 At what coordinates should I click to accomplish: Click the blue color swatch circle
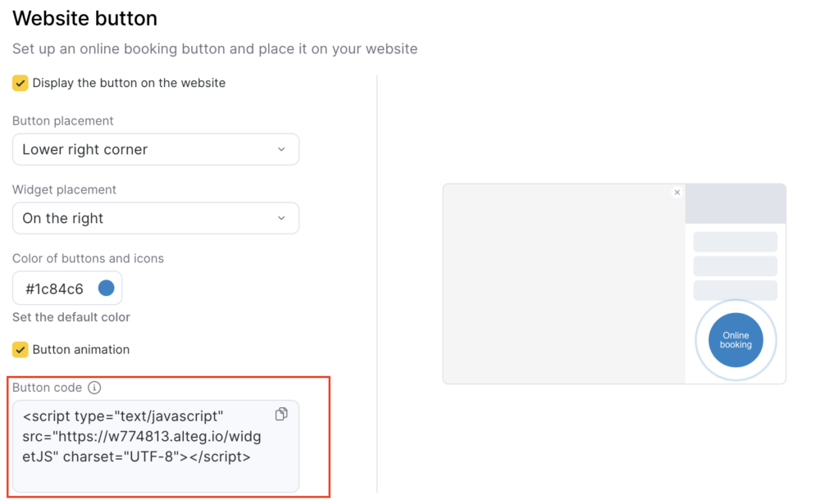tap(106, 288)
